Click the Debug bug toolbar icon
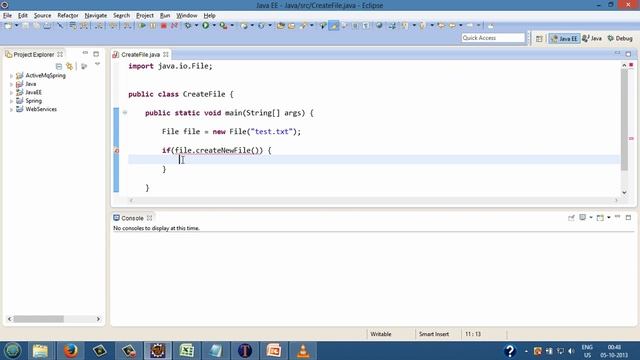Viewport: 640px width, 360px height. click(x=188, y=25)
